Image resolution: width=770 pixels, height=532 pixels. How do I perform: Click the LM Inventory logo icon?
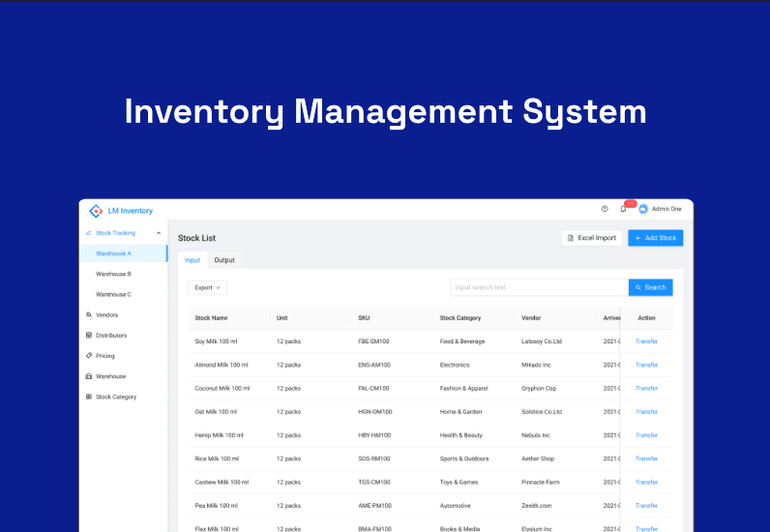[x=96, y=211]
